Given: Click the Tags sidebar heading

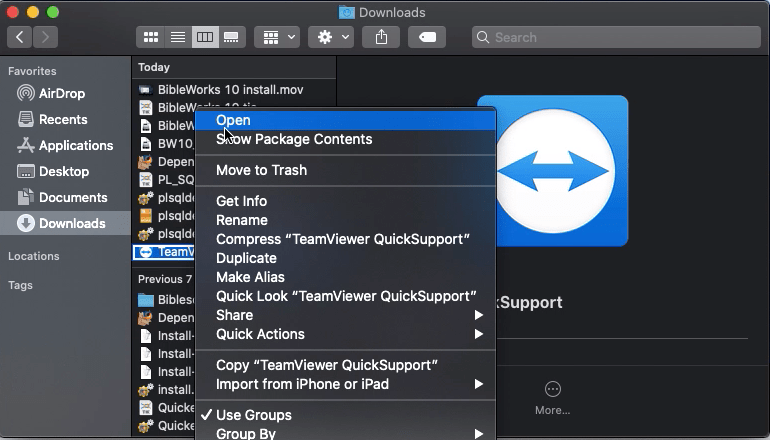Looking at the screenshot, I should (x=20, y=285).
